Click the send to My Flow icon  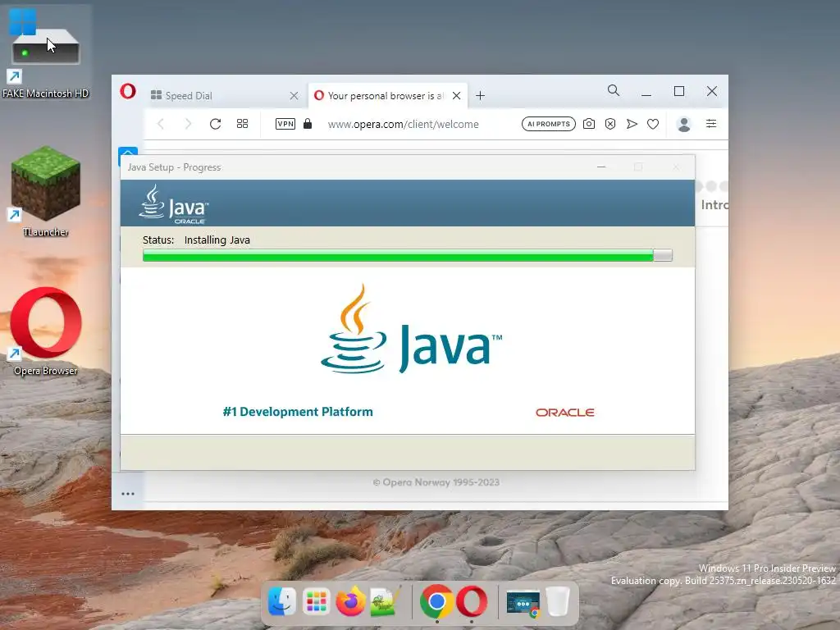(632, 124)
